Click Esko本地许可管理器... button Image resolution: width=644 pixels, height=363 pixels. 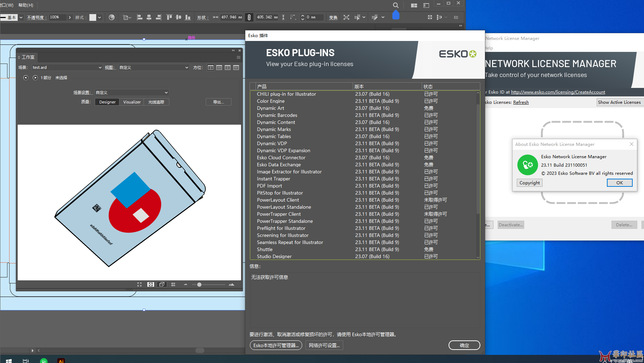click(x=276, y=345)
